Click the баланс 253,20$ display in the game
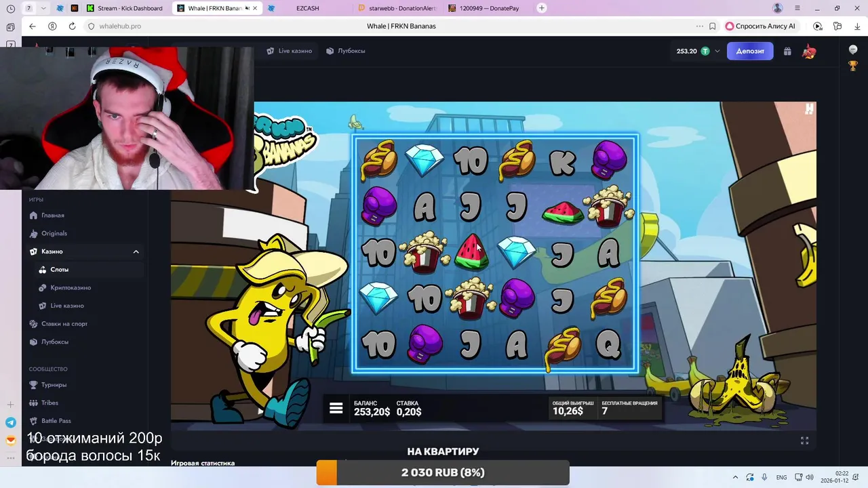The image size is (868, 488). pos(372,408)
